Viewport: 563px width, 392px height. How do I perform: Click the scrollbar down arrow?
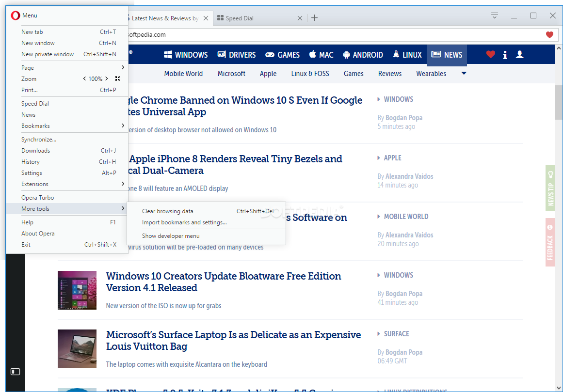click(x=559, y=388)
